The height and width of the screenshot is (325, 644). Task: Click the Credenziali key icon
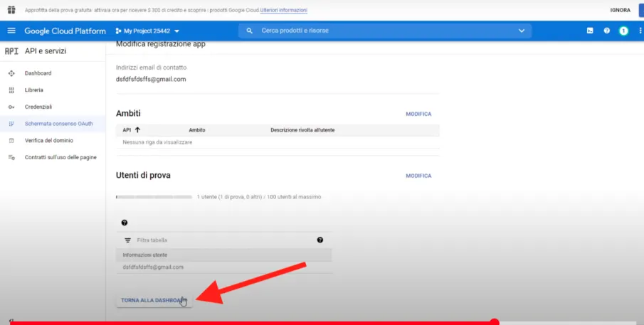(11, 107)
